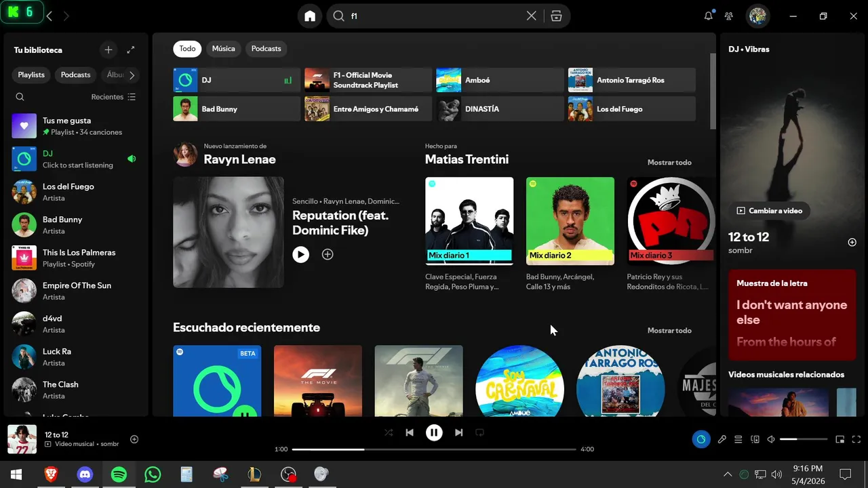868x488 pixels.
Task: Show more library filter chips with the chevron
Action: pyautogui.click(x=132, y=75)
